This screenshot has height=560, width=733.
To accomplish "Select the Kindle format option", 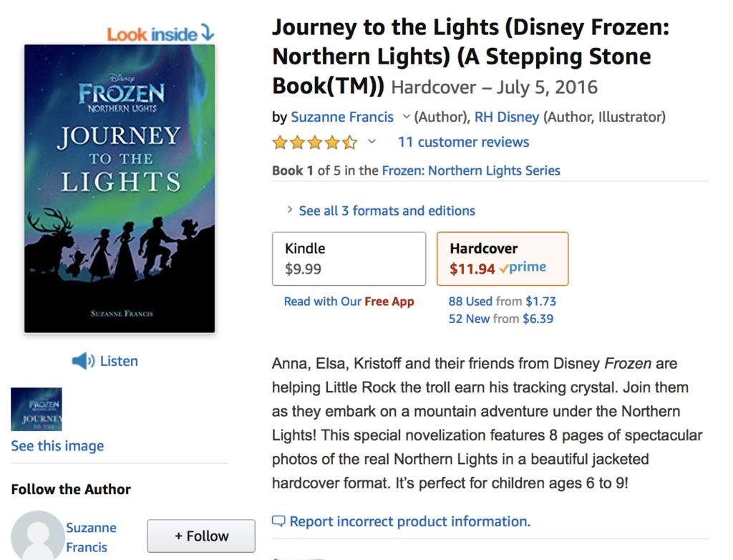I will pos(349,259).
